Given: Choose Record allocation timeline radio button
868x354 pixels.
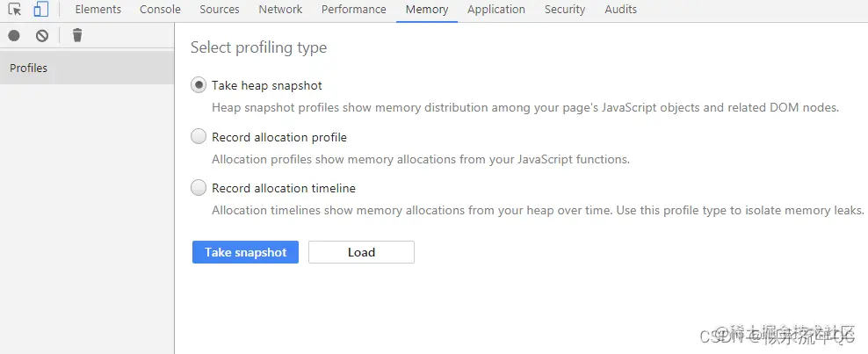Looking at the screenshot, I should [199, 188].
